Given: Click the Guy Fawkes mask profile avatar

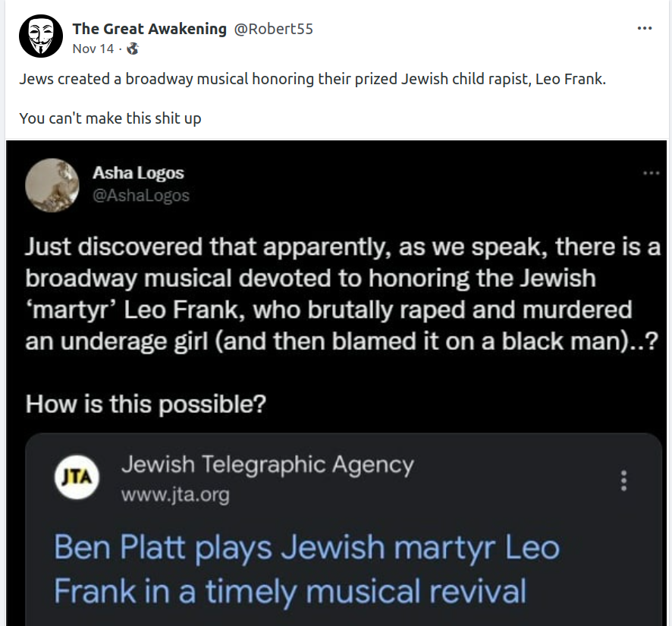Looking at the screenshot, I should click(x=40, y=36).
